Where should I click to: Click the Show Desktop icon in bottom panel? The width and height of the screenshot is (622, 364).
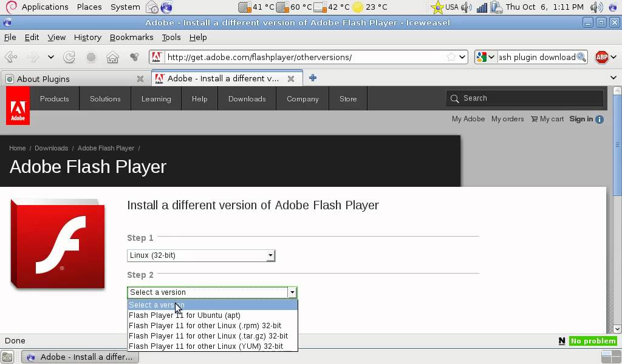coord(7,357)
